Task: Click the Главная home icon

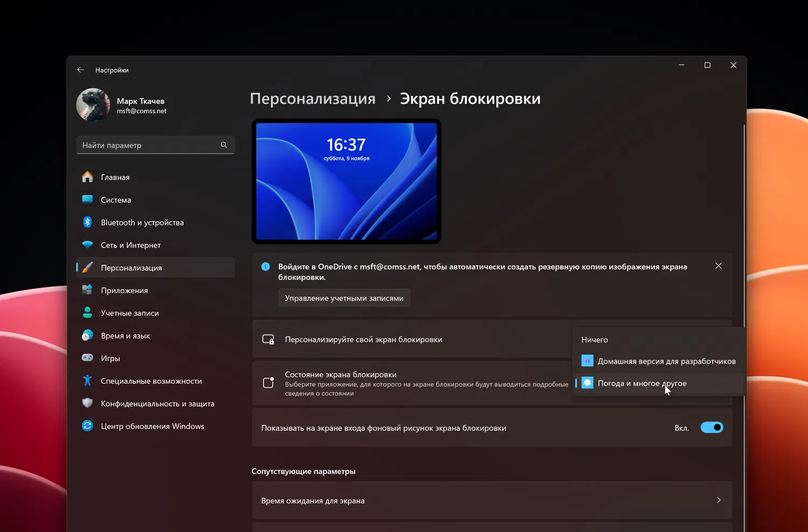Action: click(87, 177)
